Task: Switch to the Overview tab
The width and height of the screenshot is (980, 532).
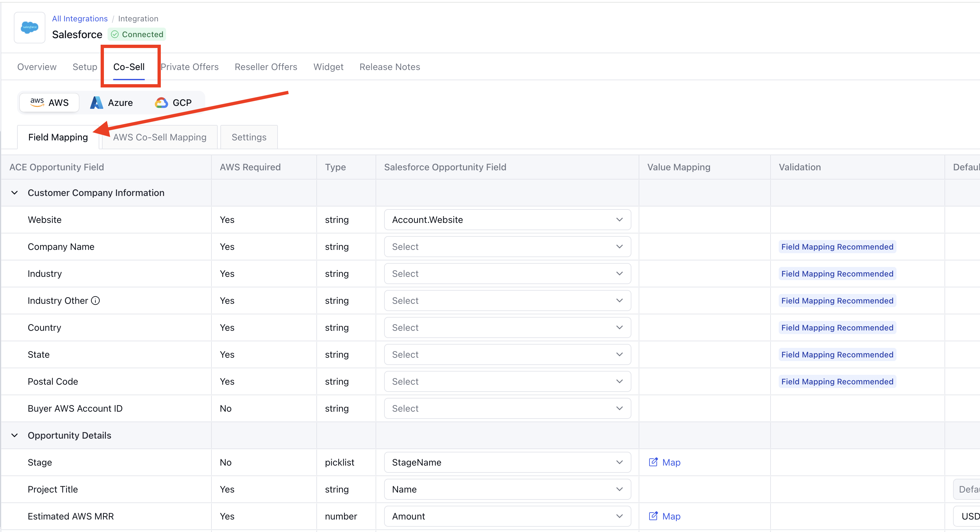Action: coord(37,67)
